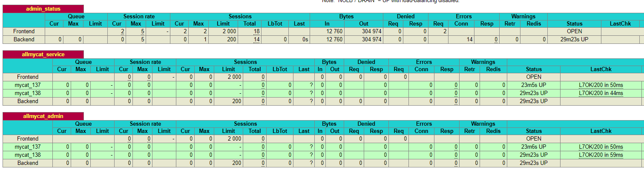Screen dimensions: 644x170
Task: Select '29m23s UP' status in admin_status Backend
Action: pos(575,40)
